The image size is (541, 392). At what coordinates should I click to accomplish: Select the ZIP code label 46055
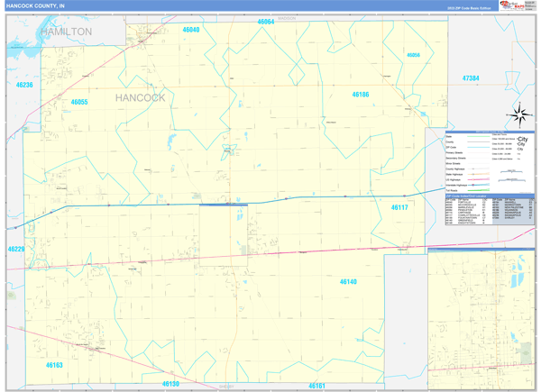pyautogui.click(x=79, y=102)
